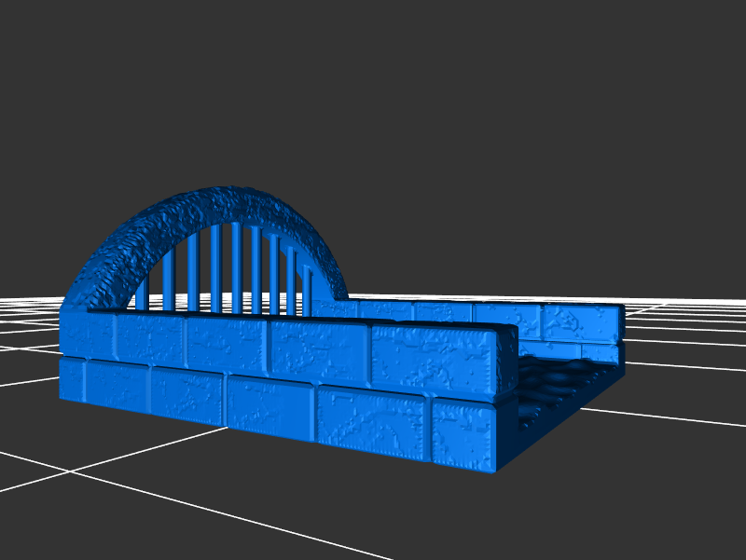Click the front wall's top-left brick
The image size is (746, 560).
(x=89, y=335)
